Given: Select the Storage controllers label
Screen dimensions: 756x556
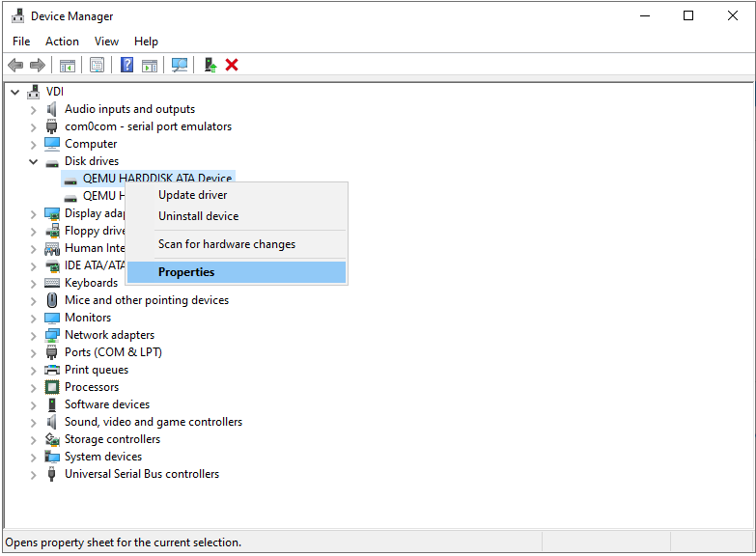Looking at the screenshot, I should pos(112,439).
